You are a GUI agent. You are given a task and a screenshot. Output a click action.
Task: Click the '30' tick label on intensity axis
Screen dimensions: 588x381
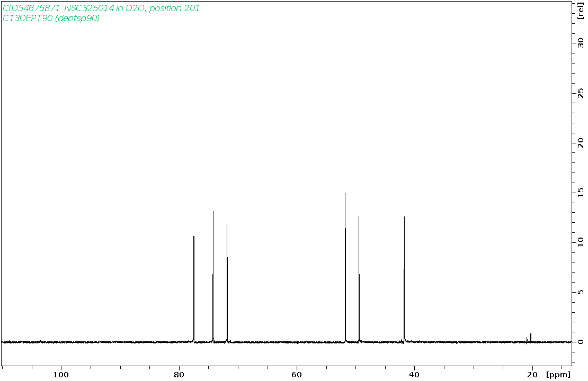[581, 42]
